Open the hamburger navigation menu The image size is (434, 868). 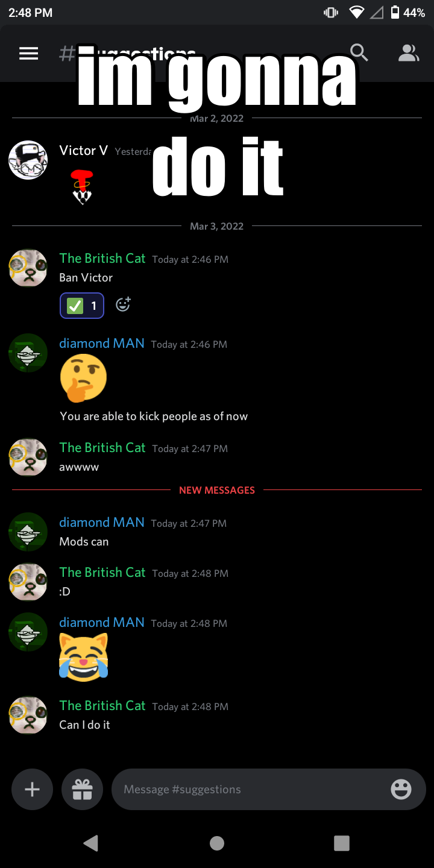[x=28, y=54]
